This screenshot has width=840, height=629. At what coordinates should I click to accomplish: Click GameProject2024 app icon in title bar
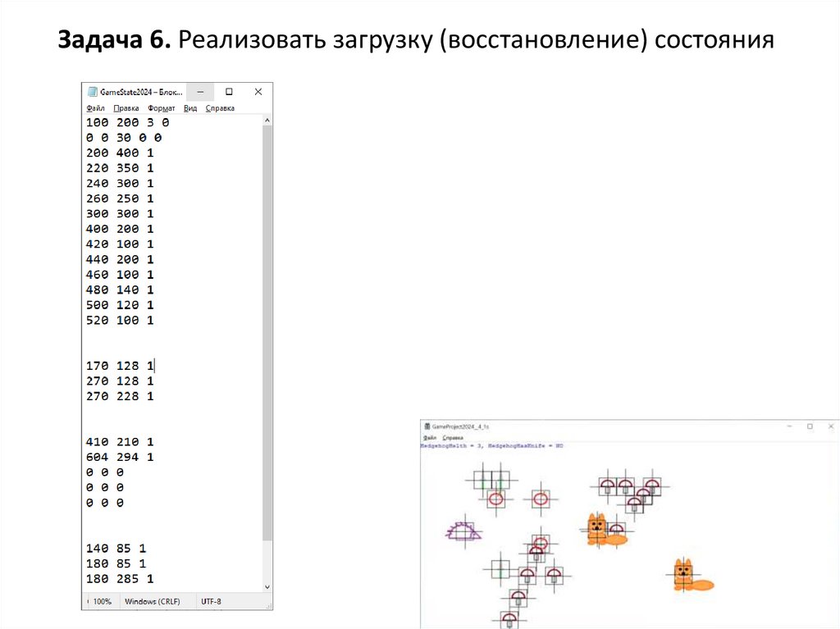[x=427, y=426]
